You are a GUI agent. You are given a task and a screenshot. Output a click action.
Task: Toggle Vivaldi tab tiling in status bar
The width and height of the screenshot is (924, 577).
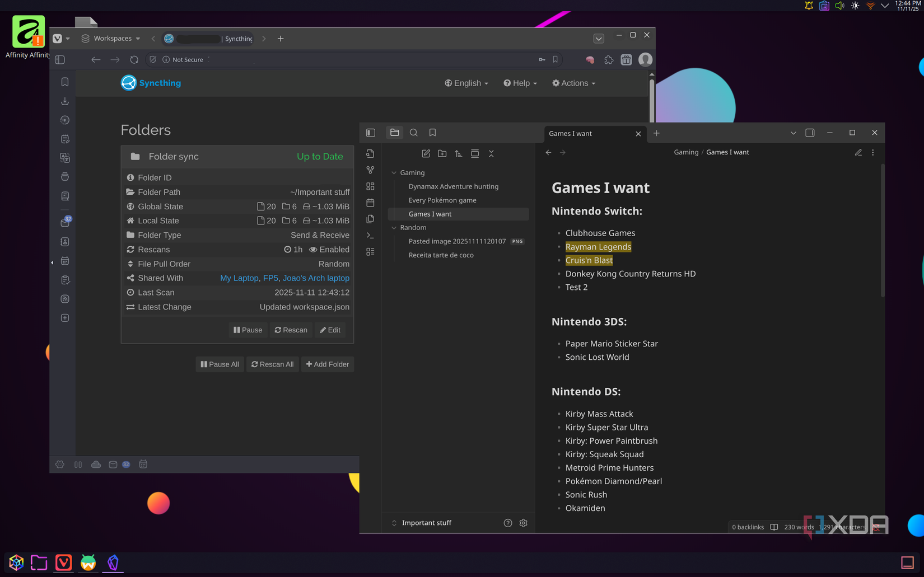[78, 464]
